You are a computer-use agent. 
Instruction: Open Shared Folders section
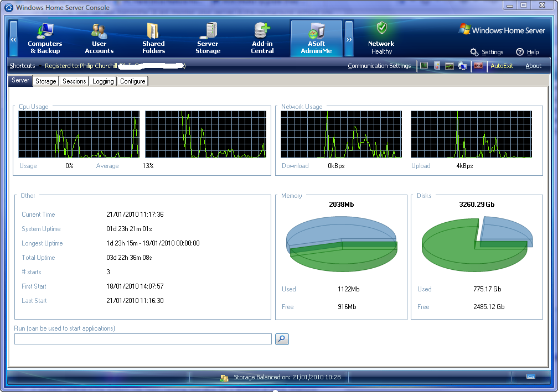(x=153, y=38)
